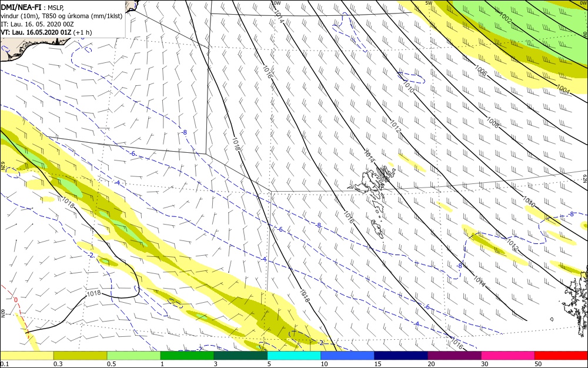The width and height of the screenshot is (588, 368).
Task: Click the pink 30–50 legend swatch
Action: pyautogui.click(x=508, y=356)
